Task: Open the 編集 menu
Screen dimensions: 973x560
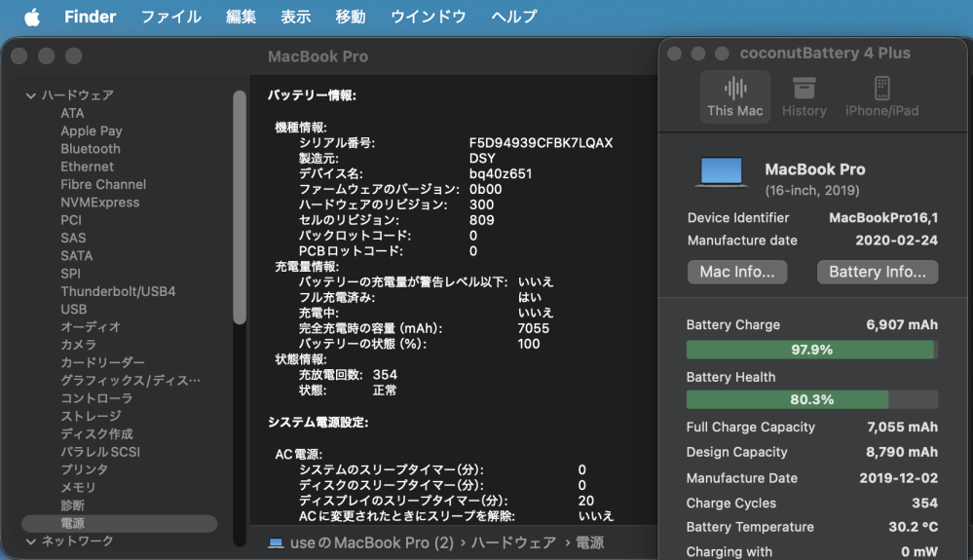Action: point(241,17)
